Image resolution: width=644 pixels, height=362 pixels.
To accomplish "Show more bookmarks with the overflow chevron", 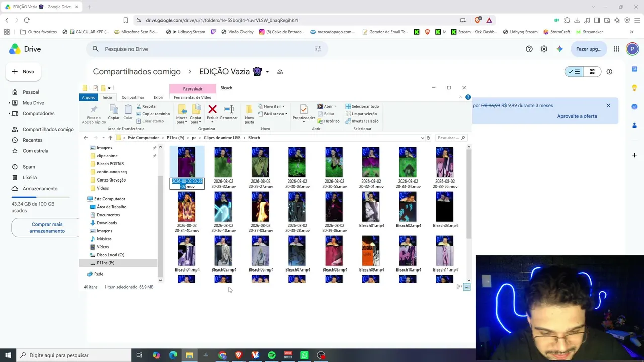I will tap(632, 32).
